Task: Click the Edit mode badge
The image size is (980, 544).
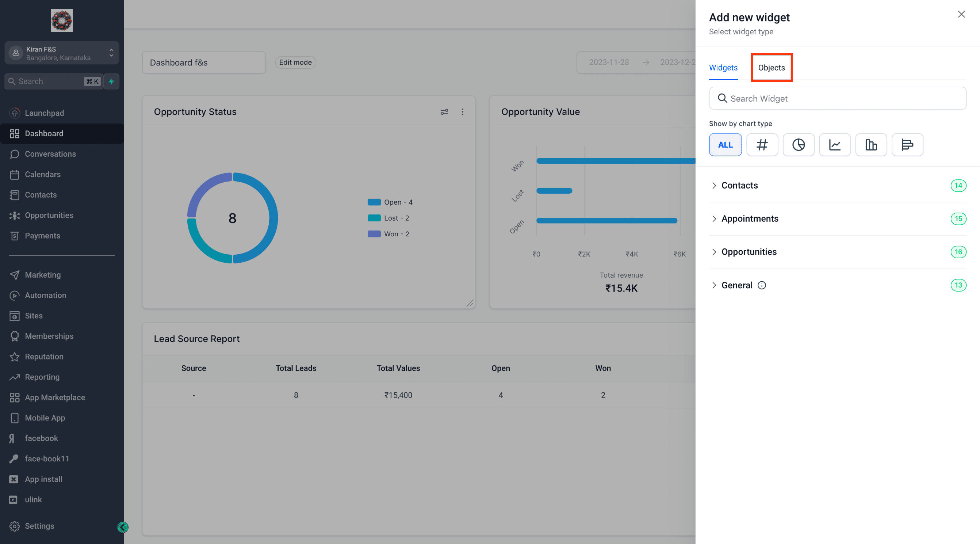Action: [295, 62]
